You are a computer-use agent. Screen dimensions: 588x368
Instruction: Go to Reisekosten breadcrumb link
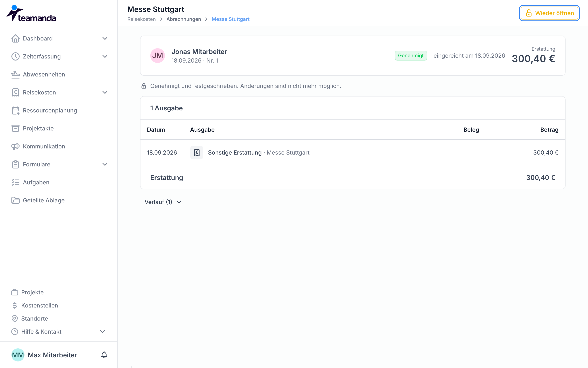141,19
